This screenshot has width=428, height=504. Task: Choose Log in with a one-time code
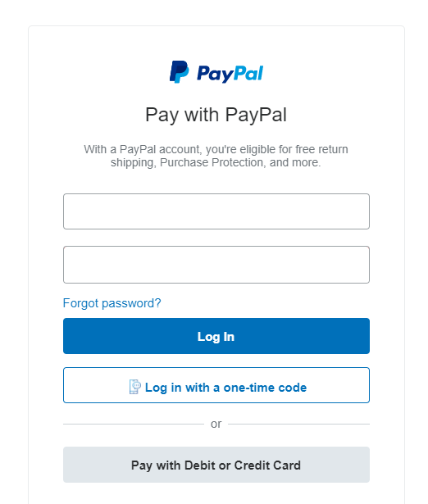coord(216,385)
